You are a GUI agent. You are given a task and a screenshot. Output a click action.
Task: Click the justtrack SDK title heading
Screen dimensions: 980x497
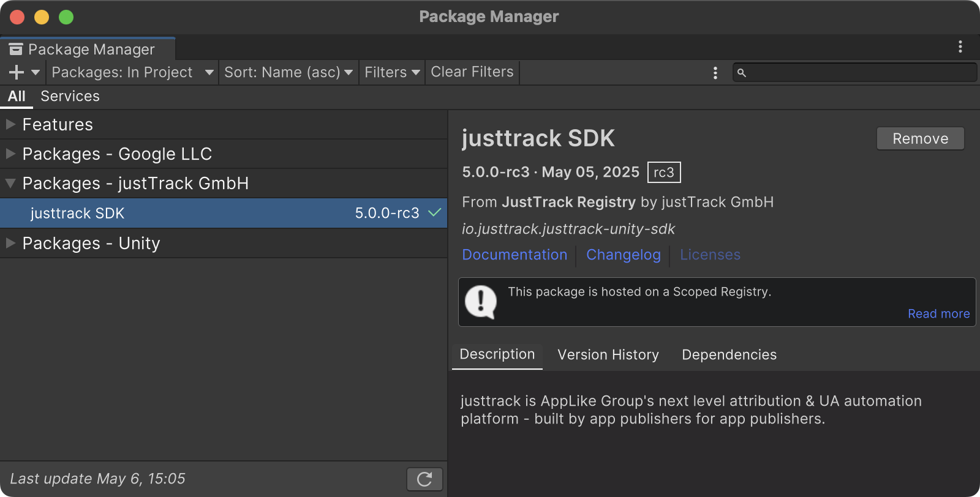538,138
